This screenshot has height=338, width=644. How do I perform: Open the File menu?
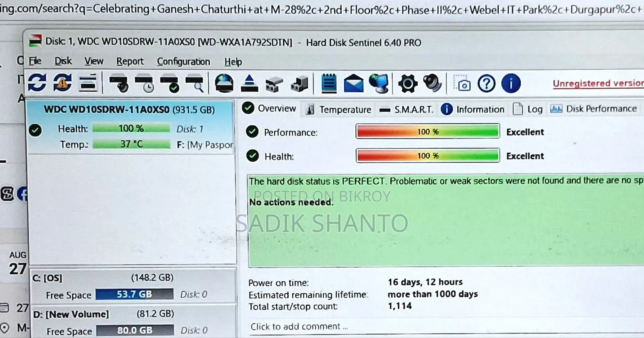[x=35, y=61]
